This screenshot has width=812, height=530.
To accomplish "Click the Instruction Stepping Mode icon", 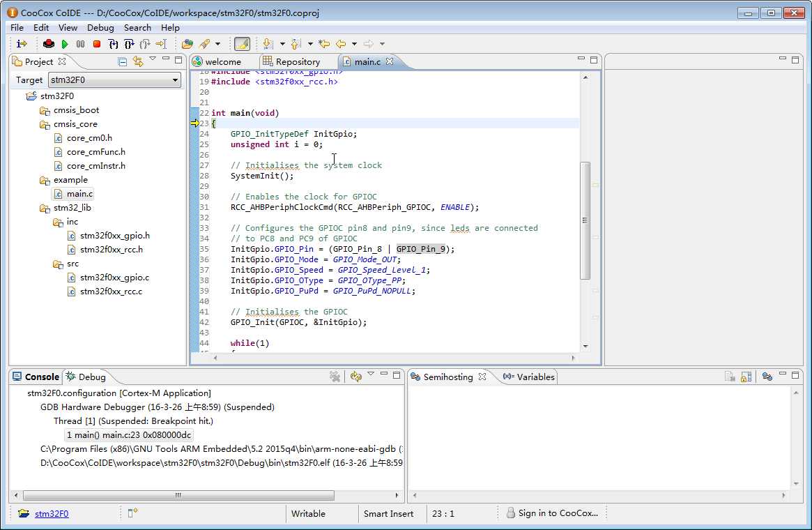I will 21,44.
